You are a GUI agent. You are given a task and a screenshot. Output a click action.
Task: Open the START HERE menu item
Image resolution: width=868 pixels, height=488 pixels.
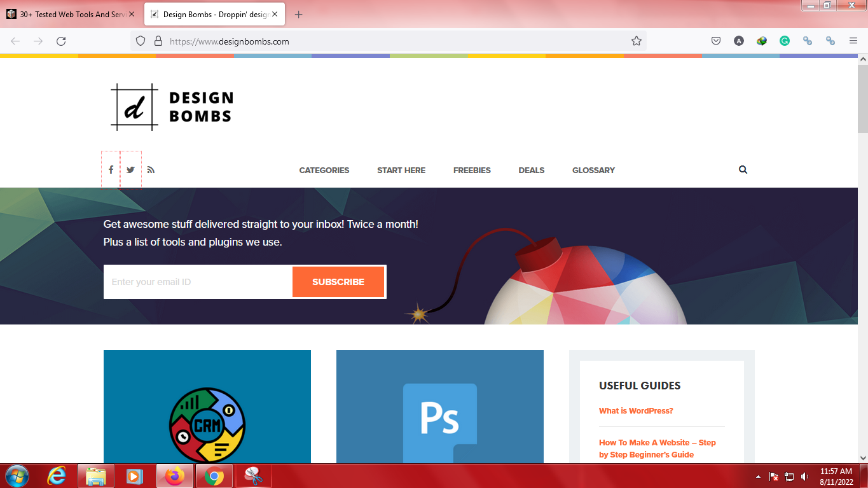click(x=401, y=170)
